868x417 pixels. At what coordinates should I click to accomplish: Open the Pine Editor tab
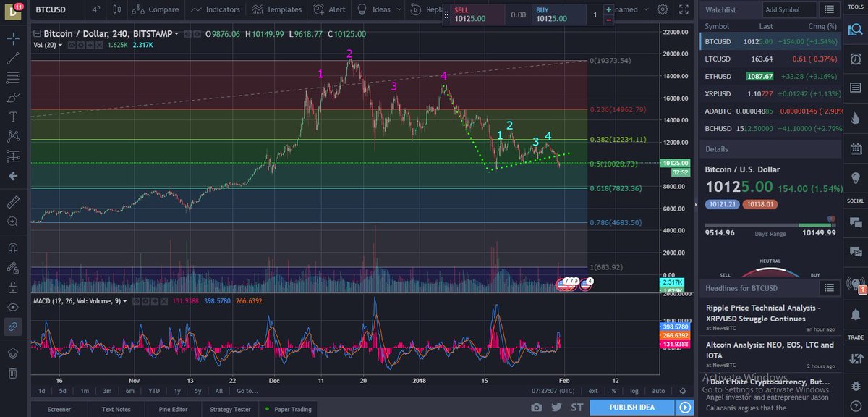[173, 409]
